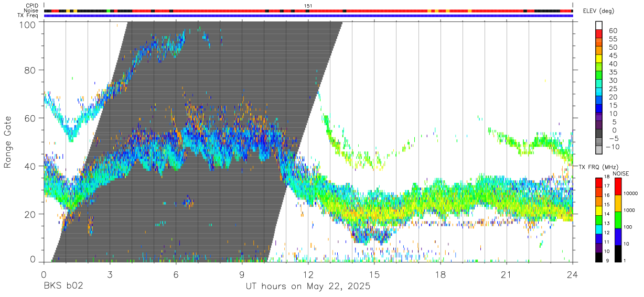Pick the red top swatch of the NOISE colorbar
This screenshot has height=297, width=644.
point(617,186)
